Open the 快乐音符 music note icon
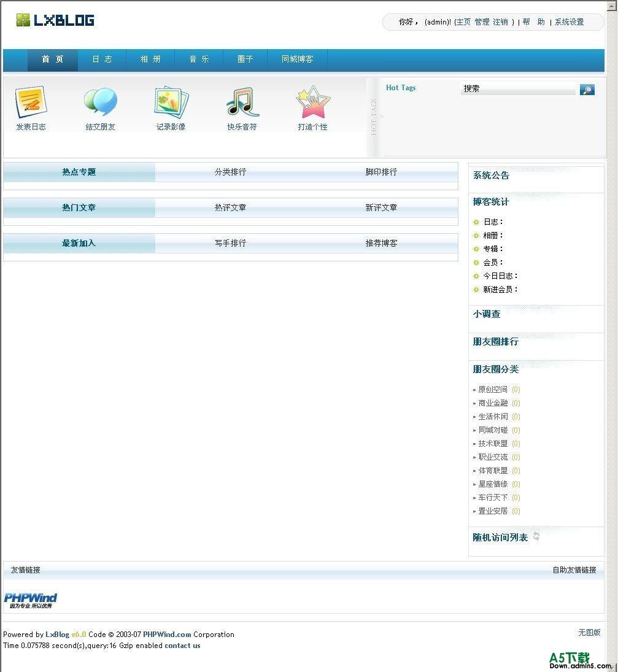 pyautogui.click(x=242, y=102)
